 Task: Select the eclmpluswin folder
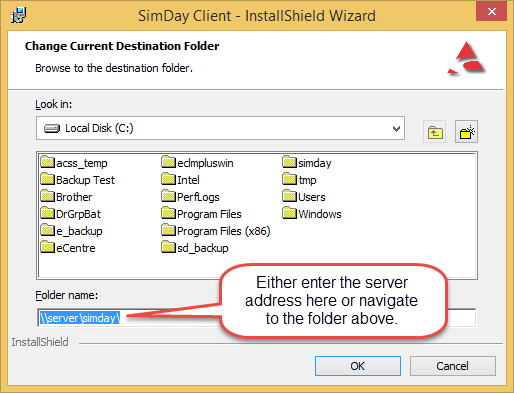197,163
